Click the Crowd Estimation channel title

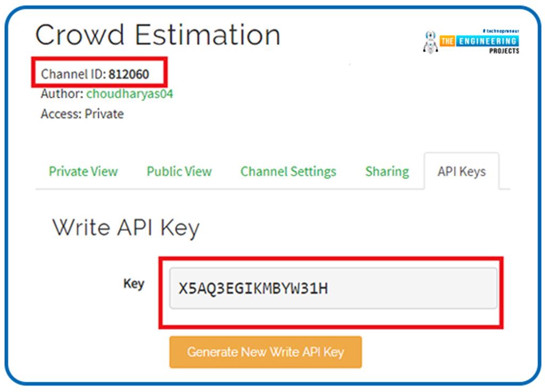pos(158,35)
